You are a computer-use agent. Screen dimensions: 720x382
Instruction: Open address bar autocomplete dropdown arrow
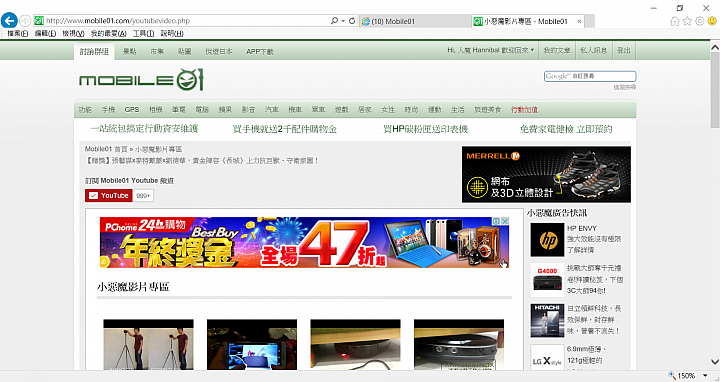[x=343, y=21]
